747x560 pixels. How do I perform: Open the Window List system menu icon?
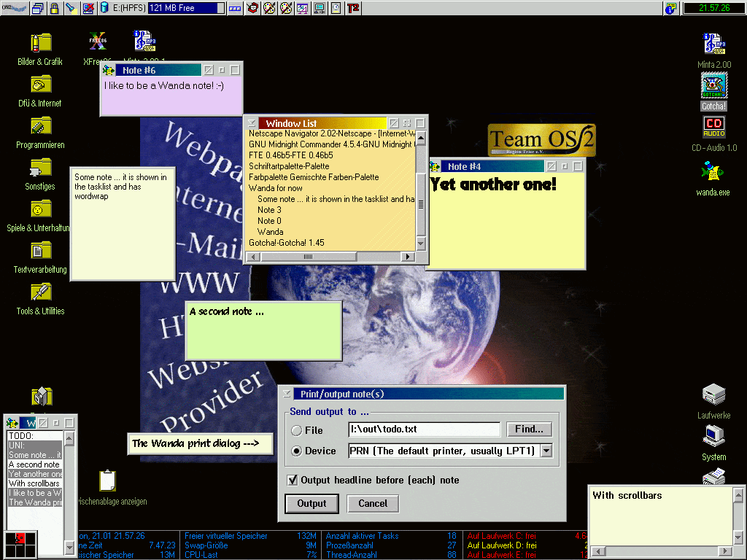[x=252, y=123]
